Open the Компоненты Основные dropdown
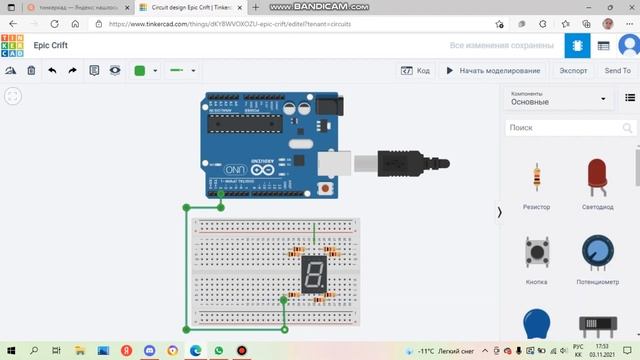Viewport: 640px width, 360px height. pos(558,98)
